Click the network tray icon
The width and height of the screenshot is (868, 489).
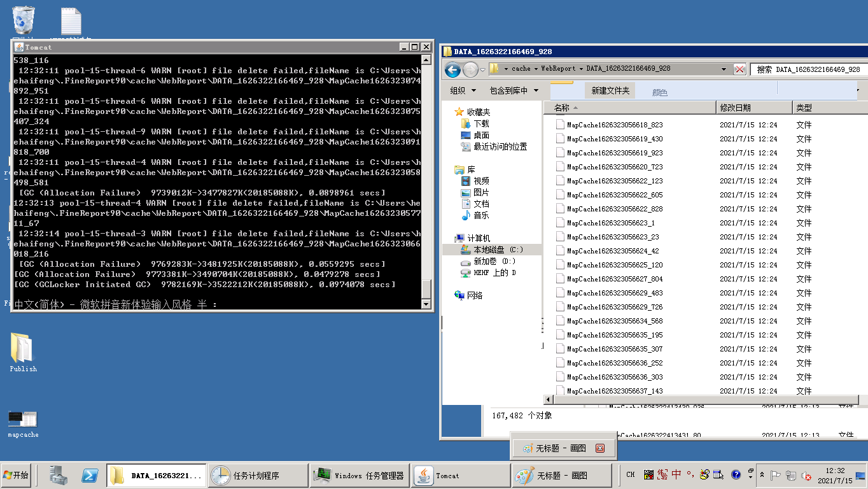click(x=791, y=475)
